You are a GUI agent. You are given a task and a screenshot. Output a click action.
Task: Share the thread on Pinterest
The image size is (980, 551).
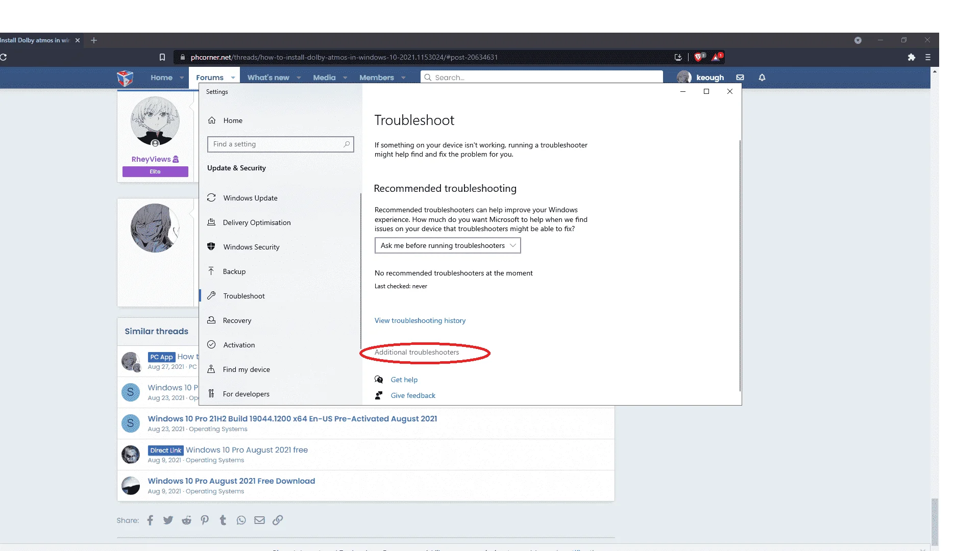pos(205,520)
